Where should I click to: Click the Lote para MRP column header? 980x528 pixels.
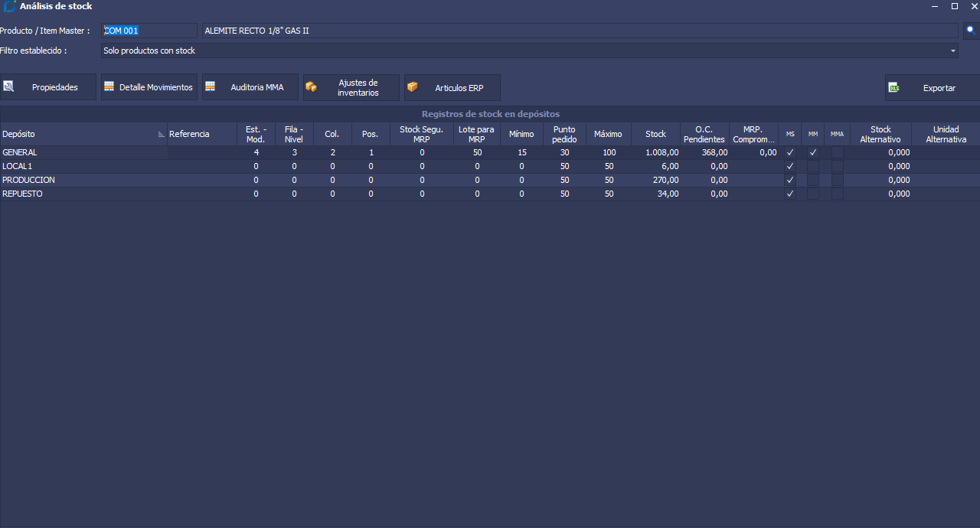point(477,134)
